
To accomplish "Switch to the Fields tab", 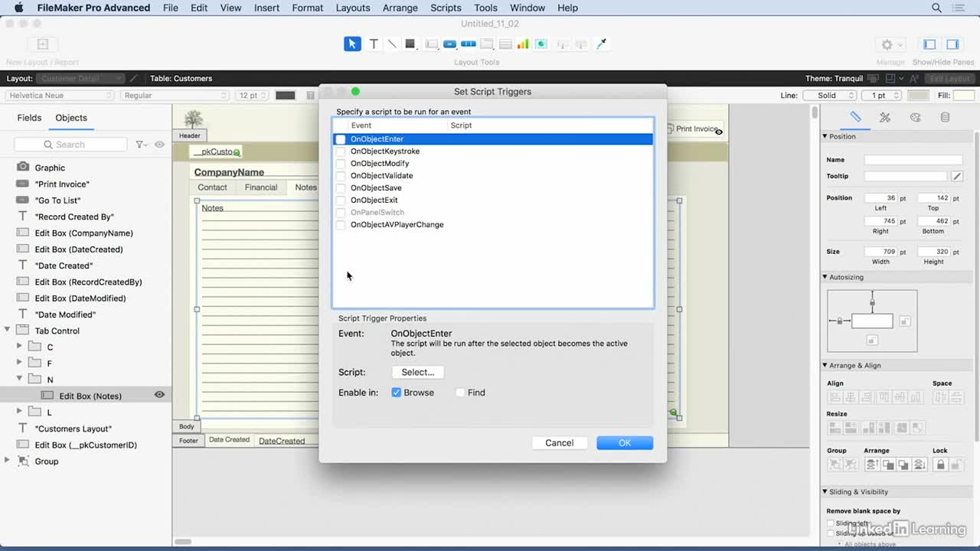I will (x=29, y=118).
